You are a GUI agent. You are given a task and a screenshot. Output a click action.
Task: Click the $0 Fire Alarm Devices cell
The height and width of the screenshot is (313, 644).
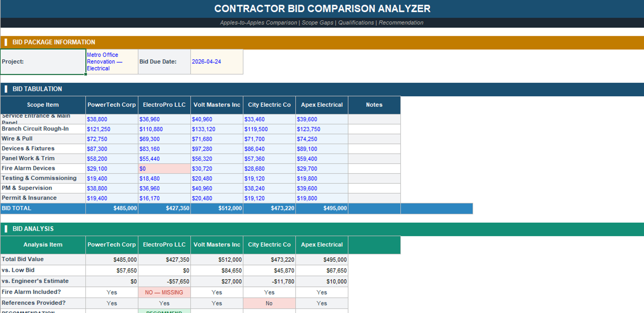164,169
